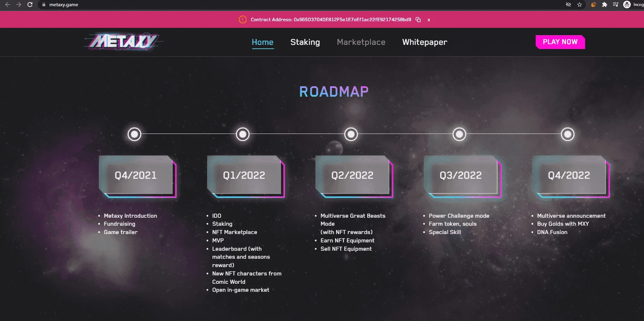Click the 'NFT Marketplace' list item
Viewport: 644px width, 321px height.
pyautogui.click(x=234, y=232)
